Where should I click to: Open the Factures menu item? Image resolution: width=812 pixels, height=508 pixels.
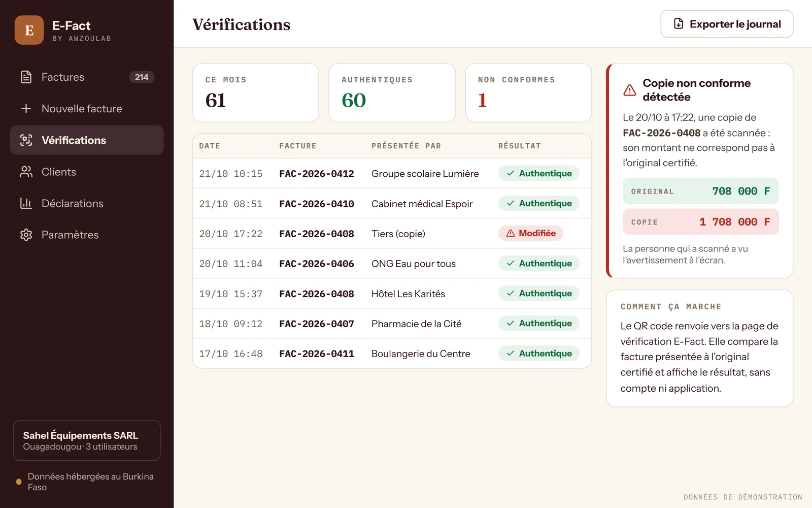87,77
